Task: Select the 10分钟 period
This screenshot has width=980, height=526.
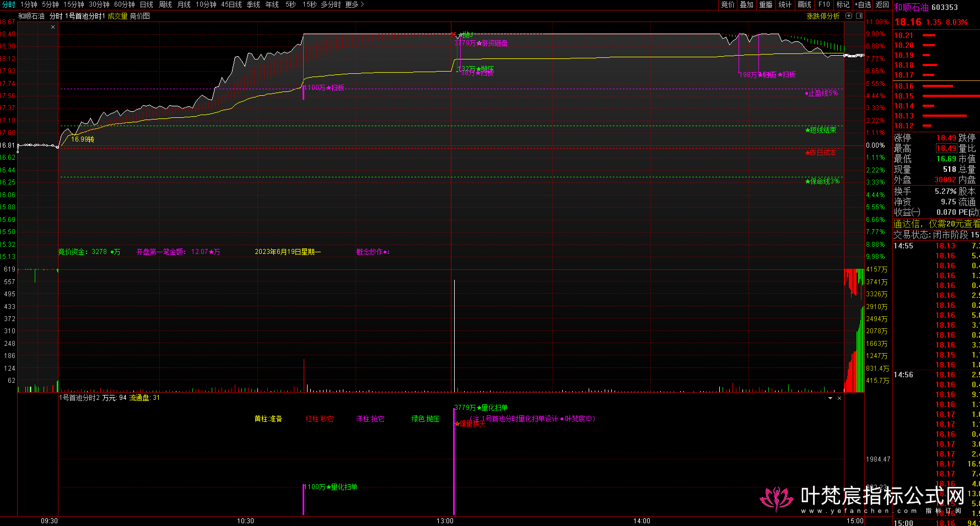Action: click(206, 4)
